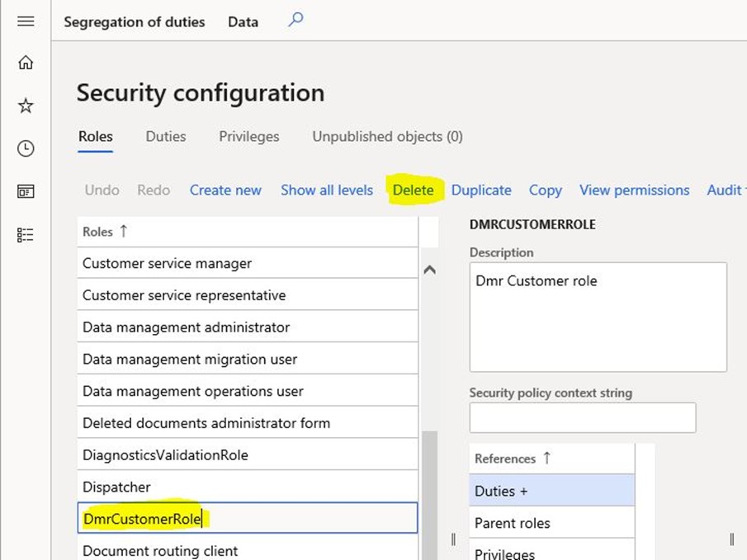The image size is (747, 560).
Task: Click the splitter handle at far right
Action: [x=732, y=539]
